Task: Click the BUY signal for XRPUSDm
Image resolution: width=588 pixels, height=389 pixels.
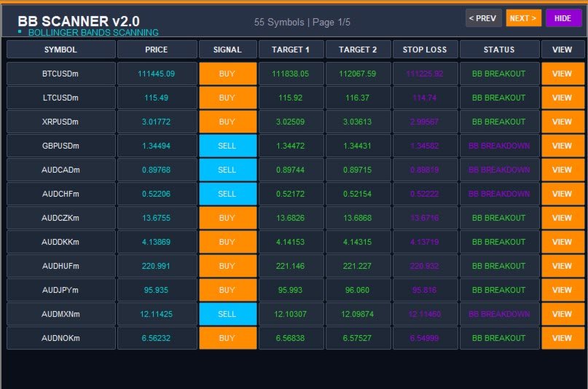Action: pos(228,122)
